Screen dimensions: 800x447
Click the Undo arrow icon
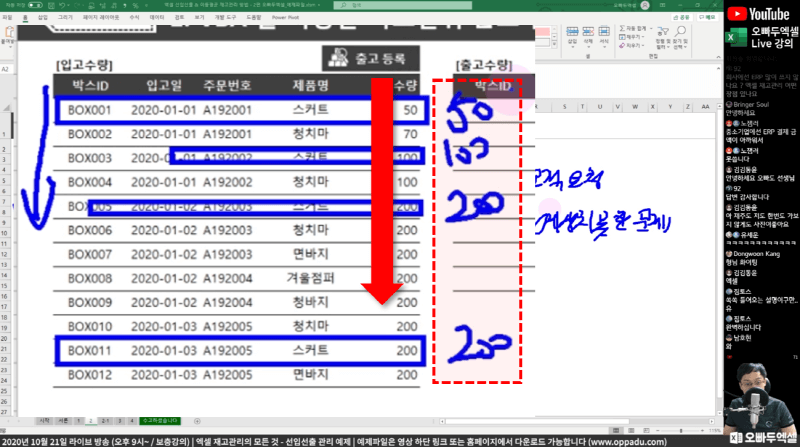point(62,5)
